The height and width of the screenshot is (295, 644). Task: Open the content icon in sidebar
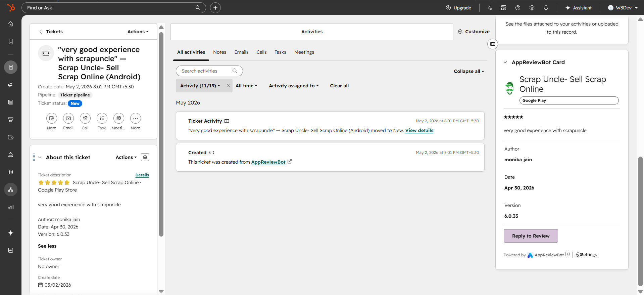click(x=11, y=102)
